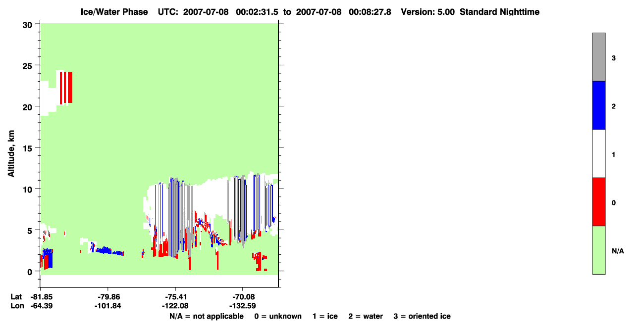Click the gray color bar segment labeled 3
The height and width of the screenshot is (330, 644).
click(598, 56)
